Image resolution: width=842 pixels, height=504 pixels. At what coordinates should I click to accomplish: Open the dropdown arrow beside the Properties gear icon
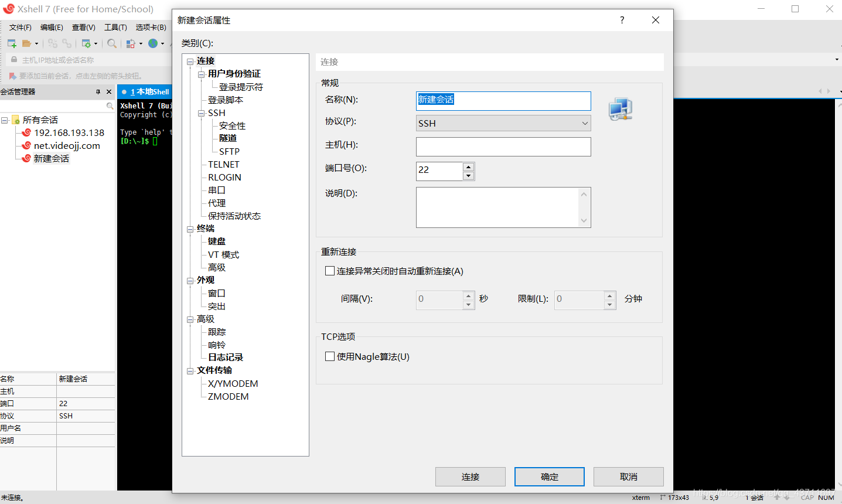96,43
